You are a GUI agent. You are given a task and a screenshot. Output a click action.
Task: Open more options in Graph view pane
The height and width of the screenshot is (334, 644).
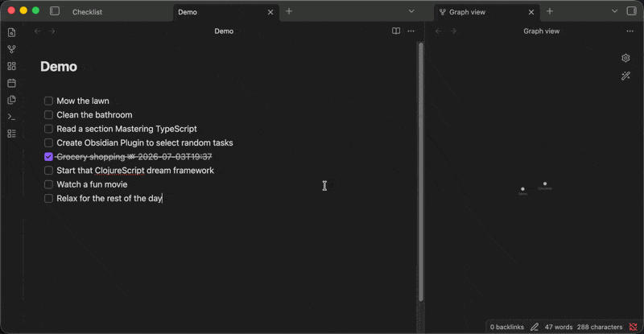click(630, 31)
